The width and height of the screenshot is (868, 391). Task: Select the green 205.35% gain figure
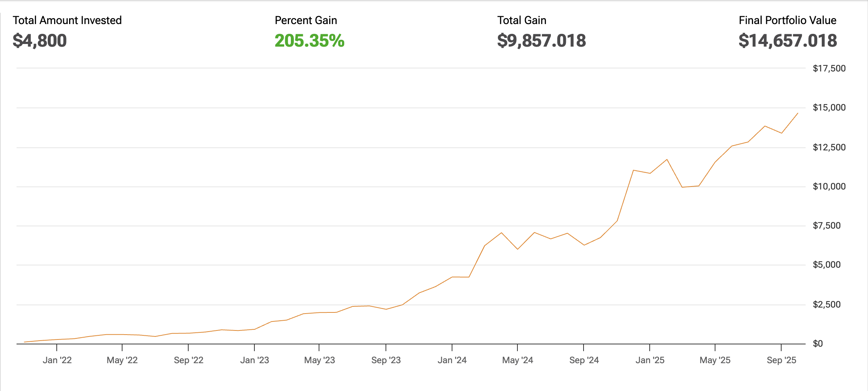[309, 41]
